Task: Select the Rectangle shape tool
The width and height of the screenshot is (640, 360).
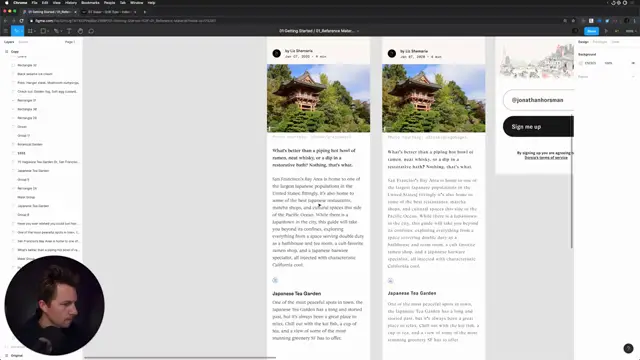Action: pos(43,31)
